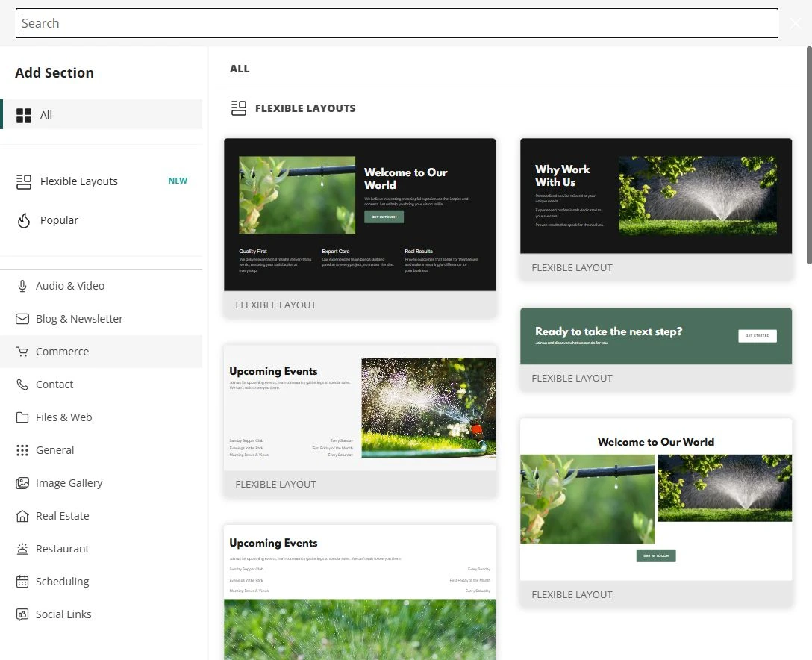Viewport: 812px width, 660px height.
Task: Open the Blog & Newsletter envelope icon
Action: (22, 319)
